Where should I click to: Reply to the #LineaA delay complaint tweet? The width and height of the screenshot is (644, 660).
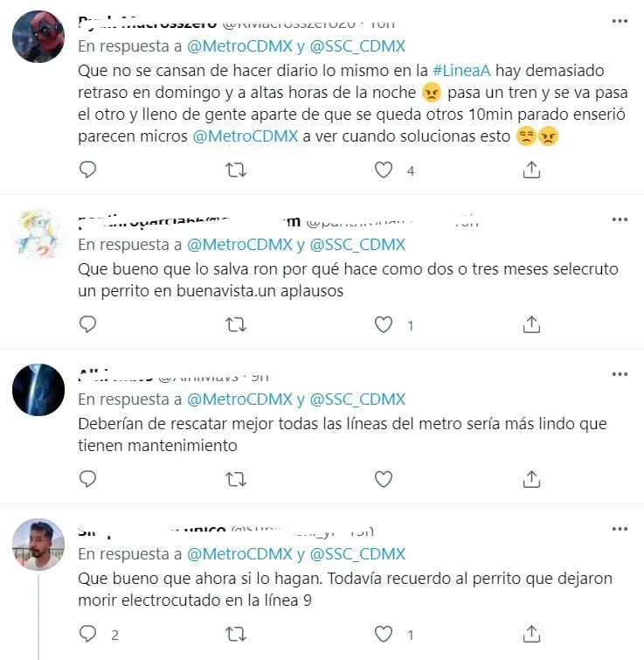[88, 170]
